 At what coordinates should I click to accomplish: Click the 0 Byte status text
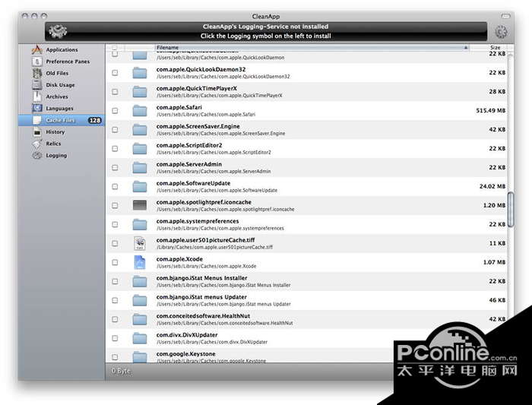tap(121, 371)
